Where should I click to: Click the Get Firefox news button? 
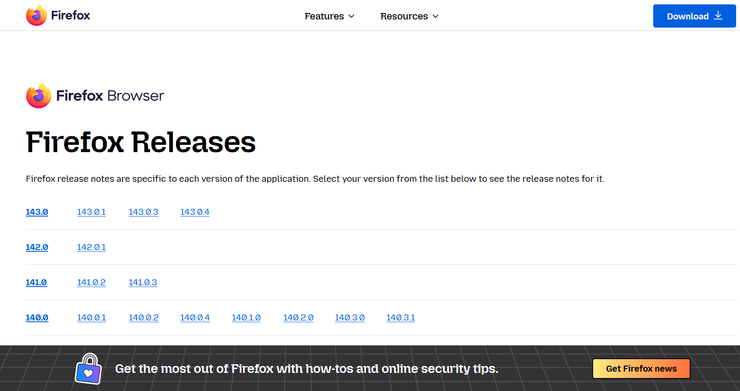click(641, 368)
